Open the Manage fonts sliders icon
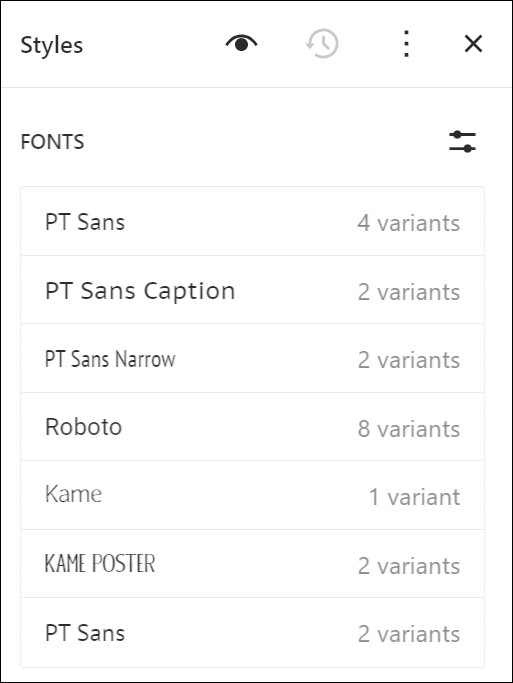 pyautogui.click(x=462, y=142)
